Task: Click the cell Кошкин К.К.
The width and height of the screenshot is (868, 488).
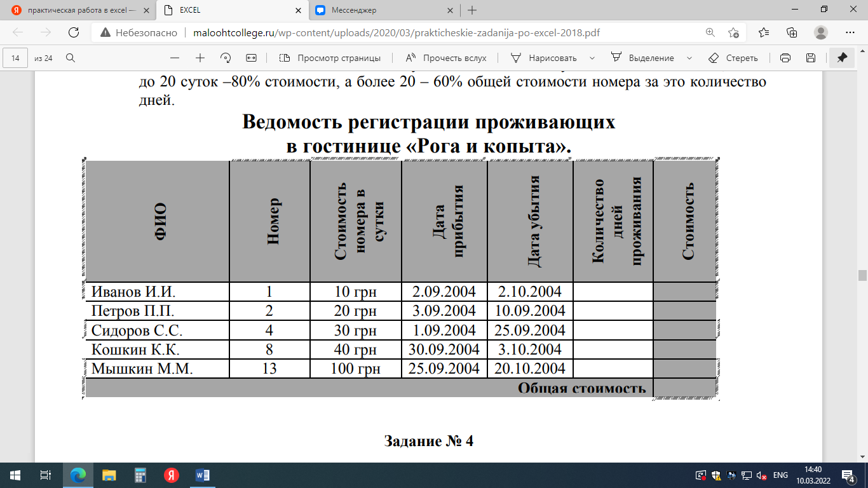Action: point(157,349)
